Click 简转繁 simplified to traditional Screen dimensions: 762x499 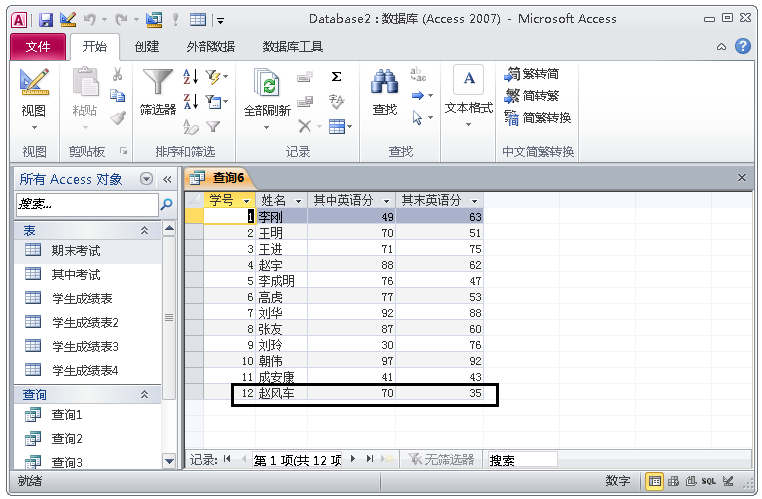pyautogui.click(x=532, y=96)
